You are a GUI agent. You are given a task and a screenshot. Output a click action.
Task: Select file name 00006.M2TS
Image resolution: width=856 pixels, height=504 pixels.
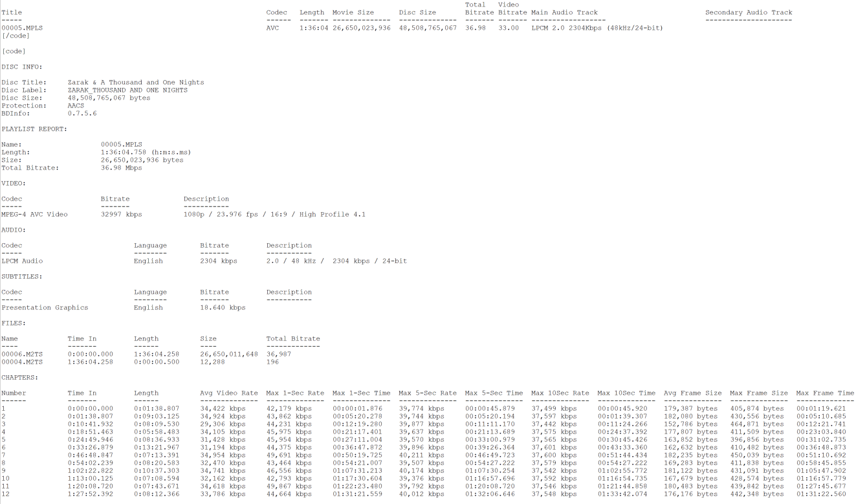click(22, 354)
